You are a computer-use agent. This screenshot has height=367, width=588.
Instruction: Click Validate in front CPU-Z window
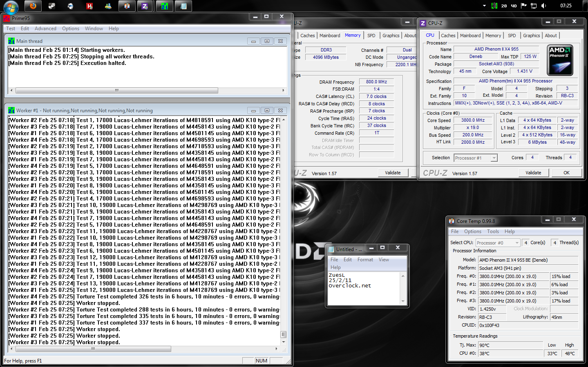pyautogui.click(x=533, y=173)
